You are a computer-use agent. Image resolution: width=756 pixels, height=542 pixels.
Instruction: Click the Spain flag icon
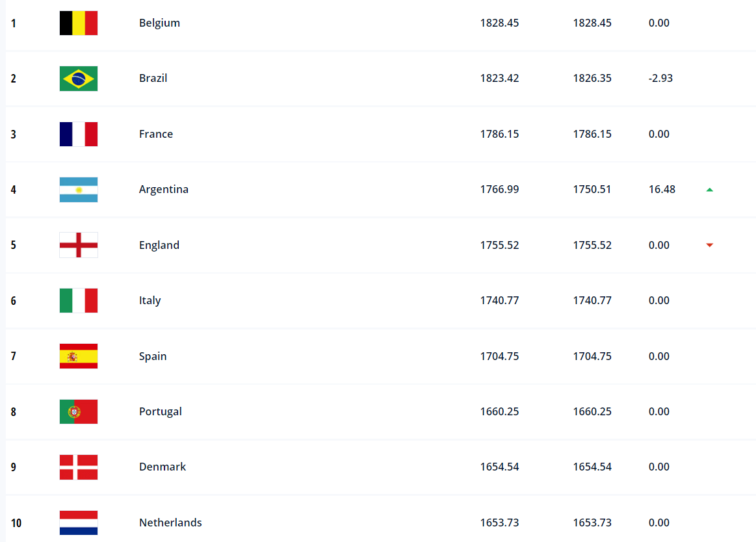tap(79, 356)
